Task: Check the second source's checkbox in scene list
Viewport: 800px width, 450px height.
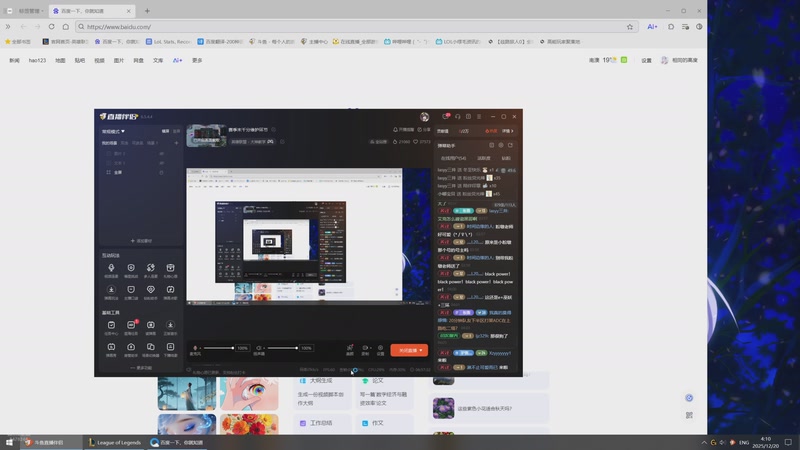Action: click(x=108, y=163)
